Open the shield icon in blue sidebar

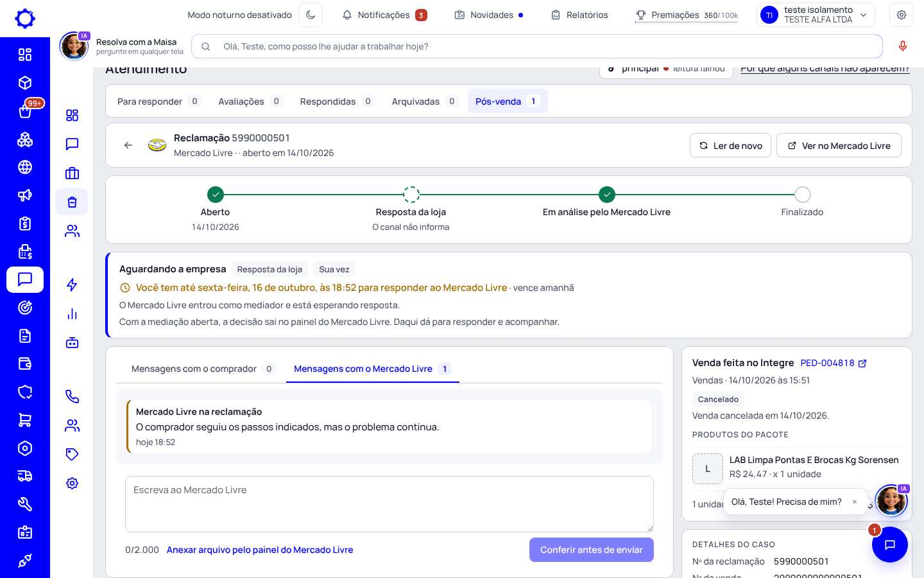click(x=25, y=392)
